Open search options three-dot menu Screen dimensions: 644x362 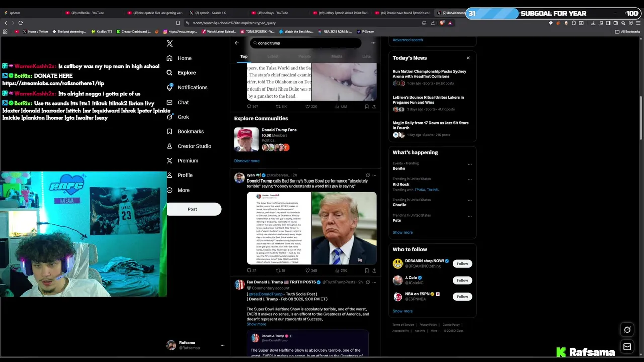tap(373, 43)
